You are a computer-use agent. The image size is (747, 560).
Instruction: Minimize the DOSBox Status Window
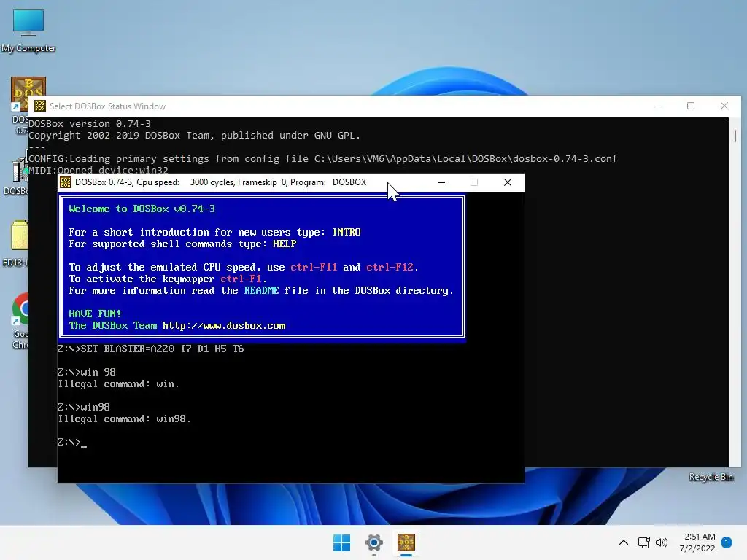(x=658, y=106)
